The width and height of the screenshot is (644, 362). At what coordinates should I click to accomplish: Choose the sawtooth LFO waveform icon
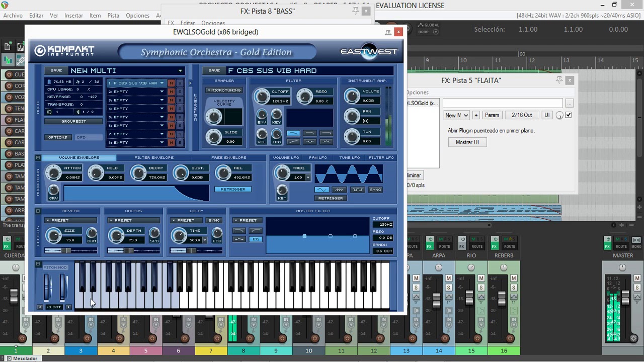click(x=340, y=190)
